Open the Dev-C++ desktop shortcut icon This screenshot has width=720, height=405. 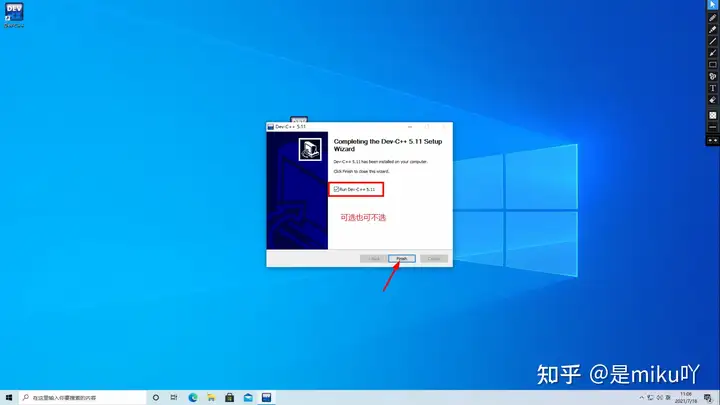click(x=14, y=15)
